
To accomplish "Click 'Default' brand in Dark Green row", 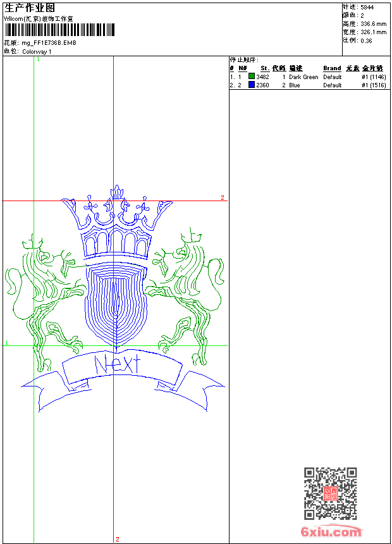I will (x=333, y=77).
